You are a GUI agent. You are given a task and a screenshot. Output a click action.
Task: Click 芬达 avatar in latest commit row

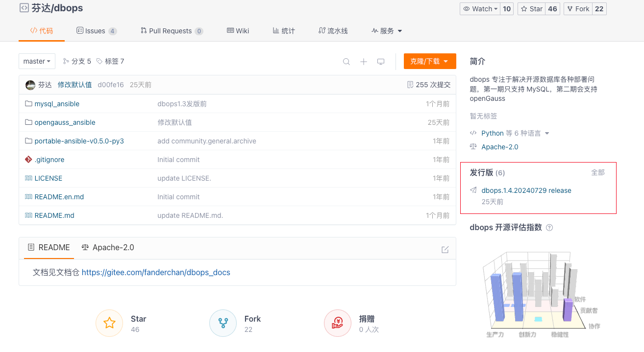30,85
